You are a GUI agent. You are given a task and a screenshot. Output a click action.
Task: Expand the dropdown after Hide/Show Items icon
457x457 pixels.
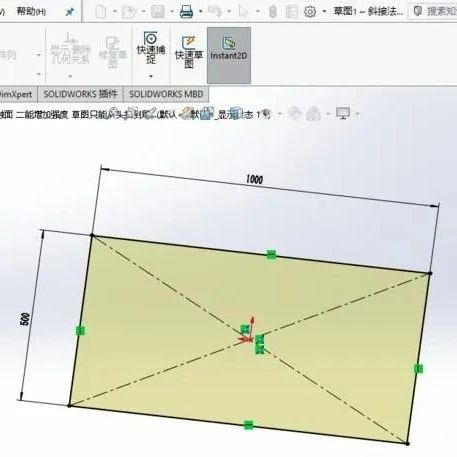pos(280,114)
